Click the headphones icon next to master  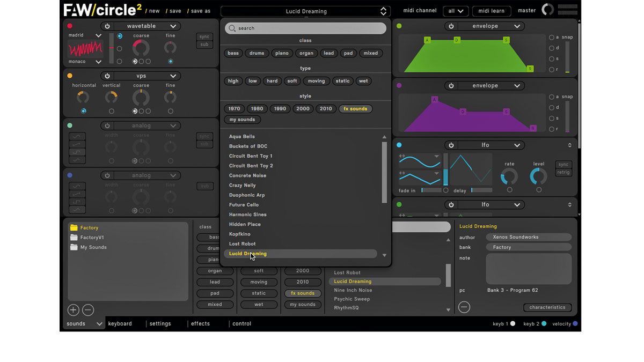(547, 10)
